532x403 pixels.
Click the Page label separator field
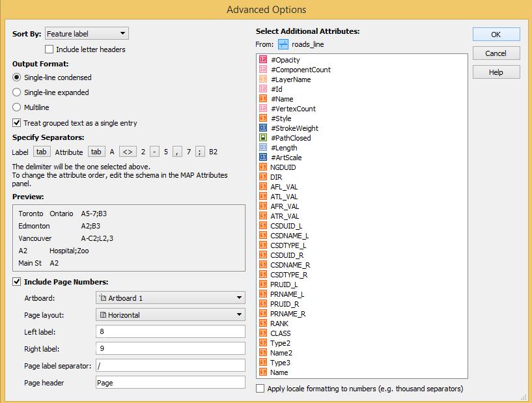pyautogui.click(x=171, y=365)
